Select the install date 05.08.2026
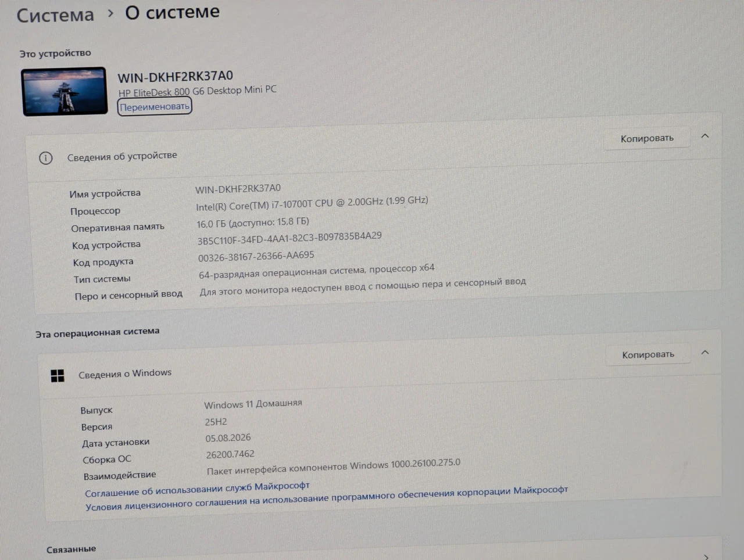Screen dimensions: 744x560 click(x=228, y=438)
